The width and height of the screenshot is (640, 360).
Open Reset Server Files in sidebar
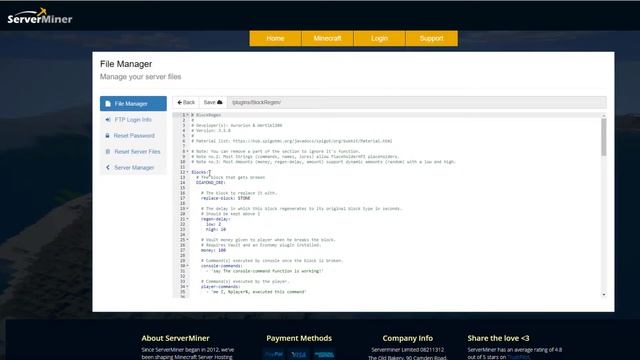click(x=133, y=151)
